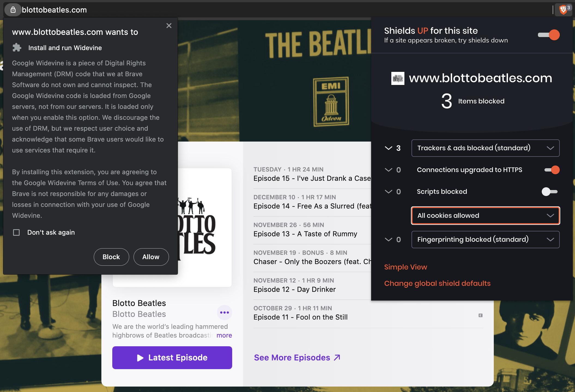Select Episode 13 - A Taste of Rummy
Viewport: 575px width, 392px height.
coord(305,234)
